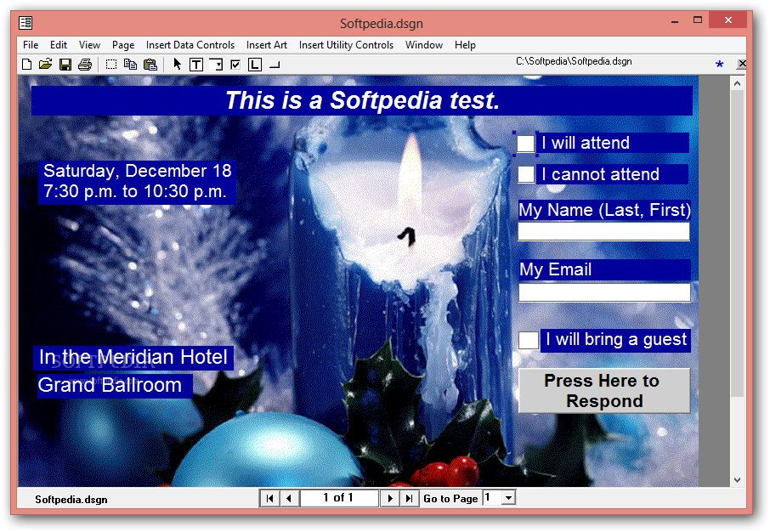Insert a label with the L tool
This screenshot has width=770, height=532.
pos(255,65)
